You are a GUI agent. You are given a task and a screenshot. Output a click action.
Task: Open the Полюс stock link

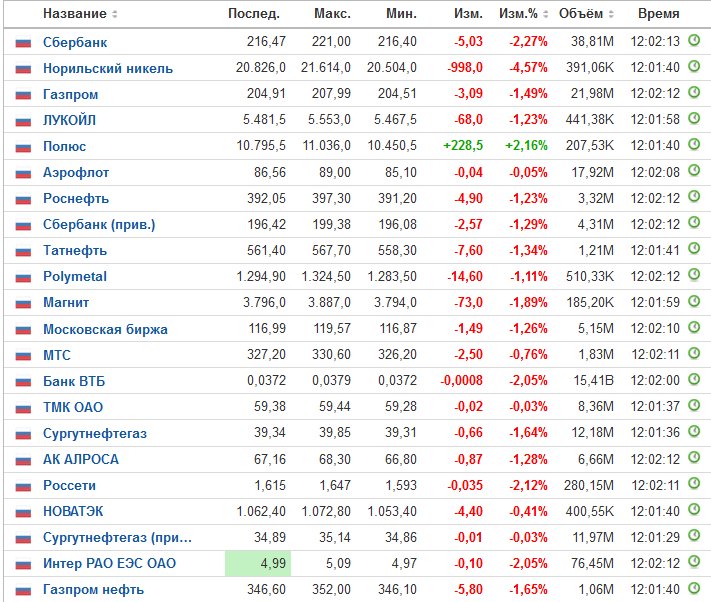coord(64,146)
